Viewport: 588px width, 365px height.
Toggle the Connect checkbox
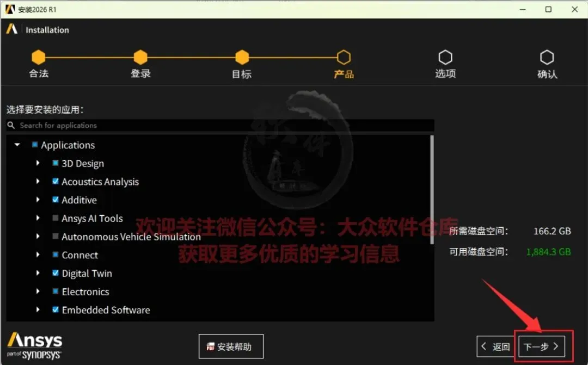pyautogui.click(x=56, y=255)
